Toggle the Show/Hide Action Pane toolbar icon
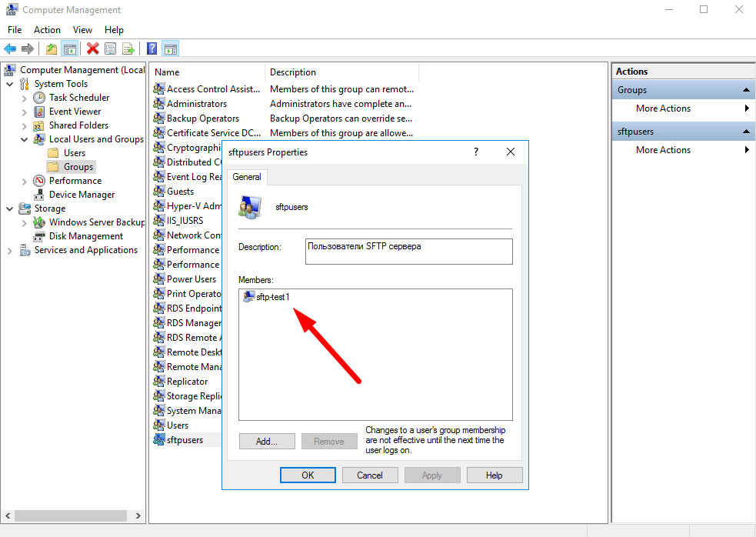Screen dimensions: 756x537 click(x=171, y=48)
